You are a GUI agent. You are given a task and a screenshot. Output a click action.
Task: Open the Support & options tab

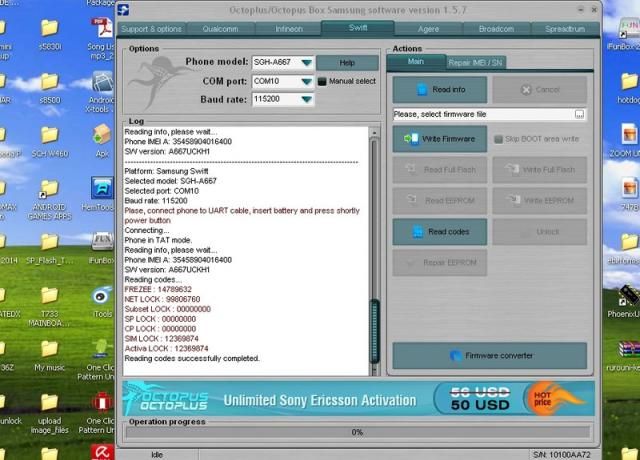click(x=152, y=29)
